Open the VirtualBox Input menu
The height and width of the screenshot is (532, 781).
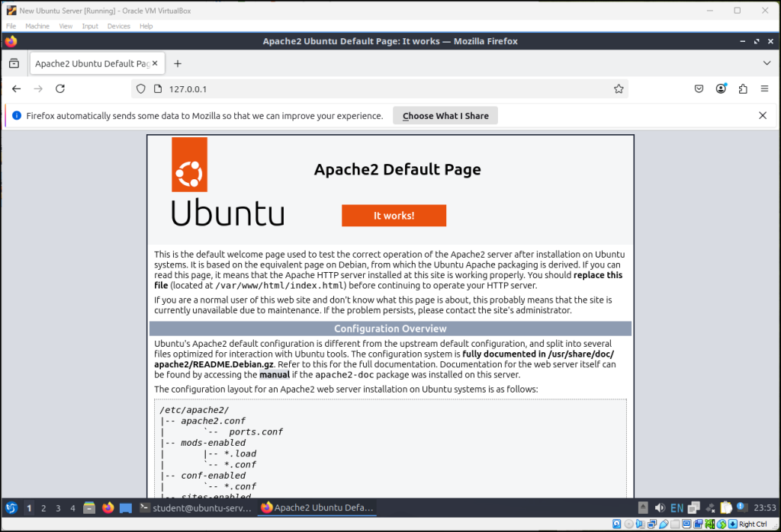coord(90,26)
